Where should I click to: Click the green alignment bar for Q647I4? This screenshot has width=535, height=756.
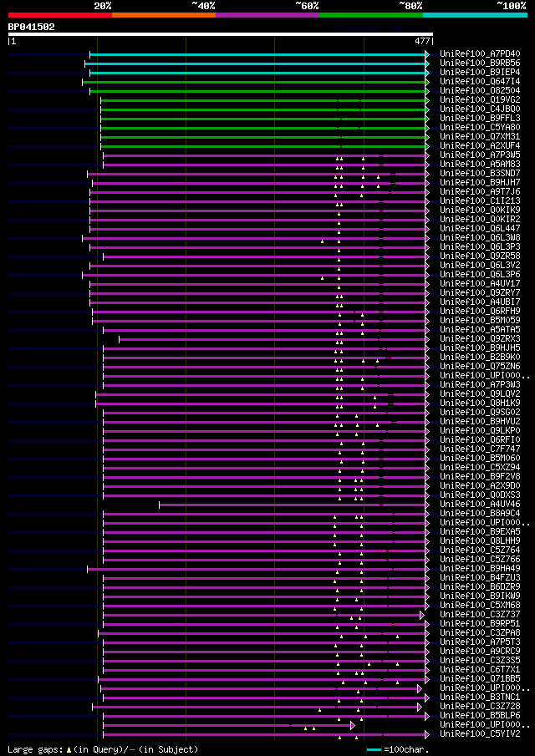(254, 82)
